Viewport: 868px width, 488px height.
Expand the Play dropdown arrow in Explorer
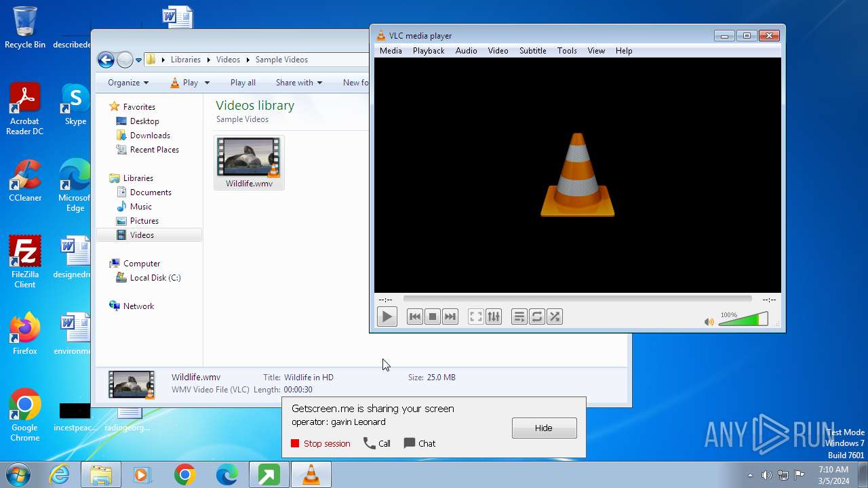(x=207, y=83)
